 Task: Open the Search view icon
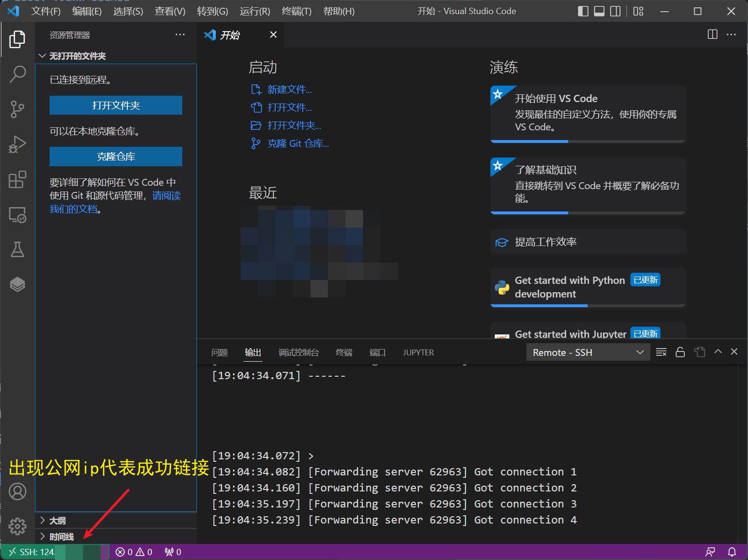(17, 74)
